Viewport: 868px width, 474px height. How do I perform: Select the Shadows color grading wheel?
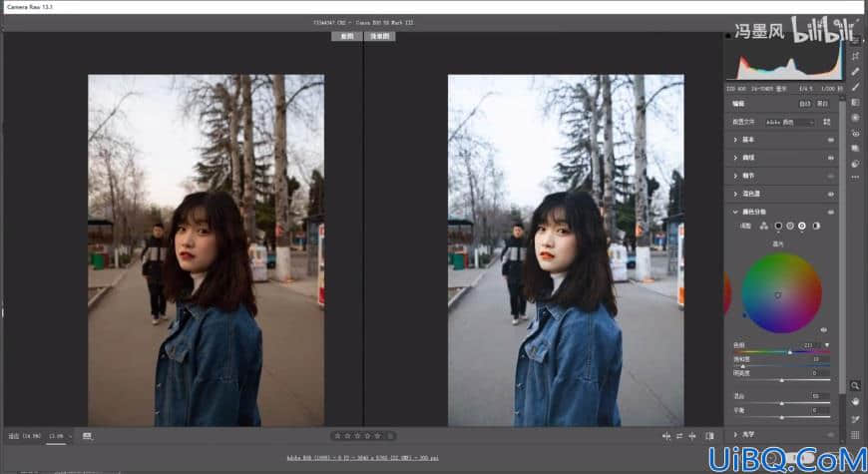click(x=778, y=226)
